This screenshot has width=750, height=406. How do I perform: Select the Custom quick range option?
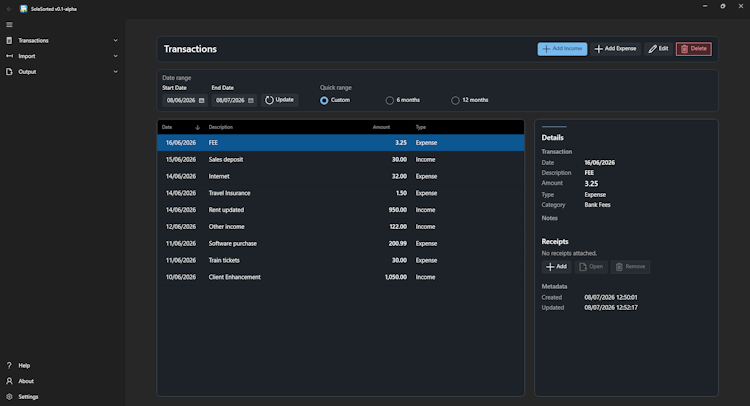(x=324, y=100)
